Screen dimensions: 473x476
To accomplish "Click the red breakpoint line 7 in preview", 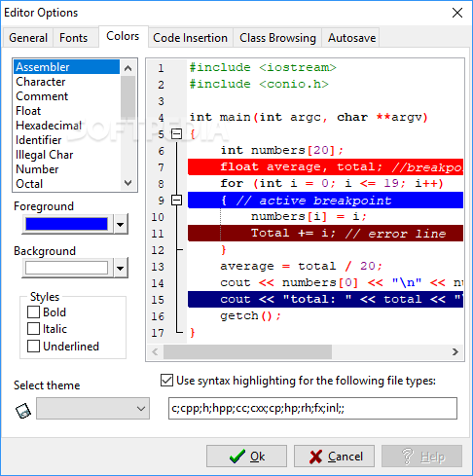I will coord(325,167).
